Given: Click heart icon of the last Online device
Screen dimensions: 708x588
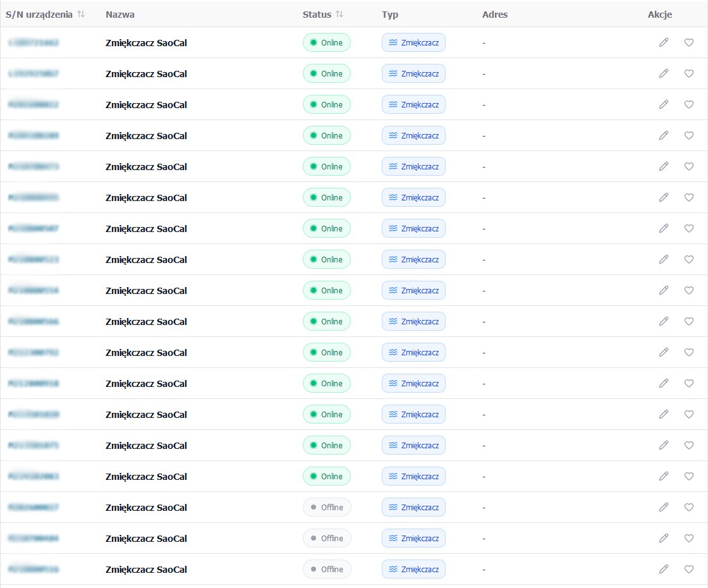Looking at the screenshot, I should pyautogui.click(x=689, y=476).
